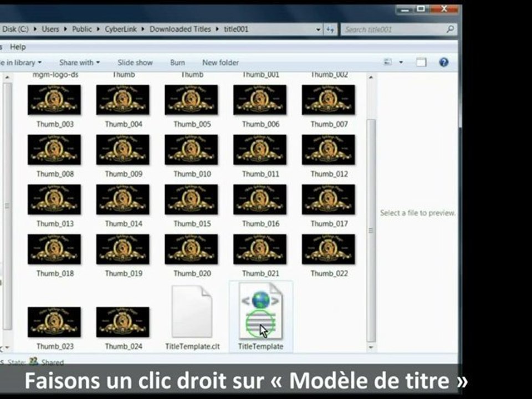This screenshot has height=399, width=532.
Task: Open the address bar history dropdown
Action: pos(318,29)
